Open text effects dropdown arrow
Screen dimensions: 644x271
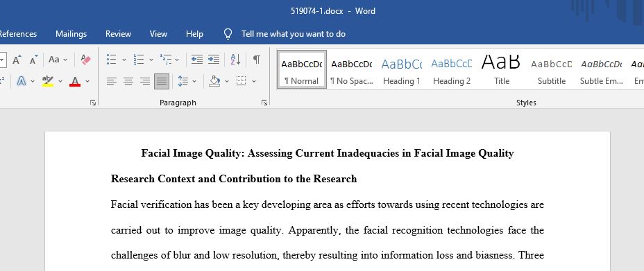coord(33,81)
